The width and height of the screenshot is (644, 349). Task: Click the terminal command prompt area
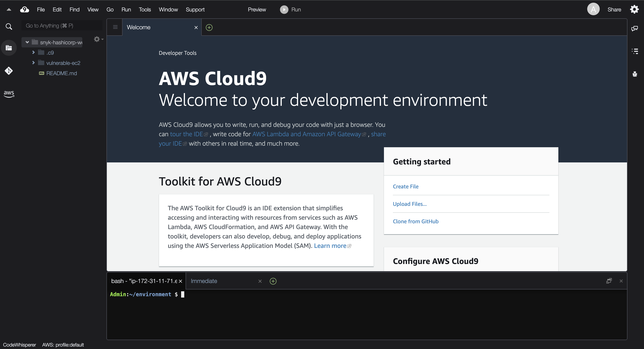point(367,314)
